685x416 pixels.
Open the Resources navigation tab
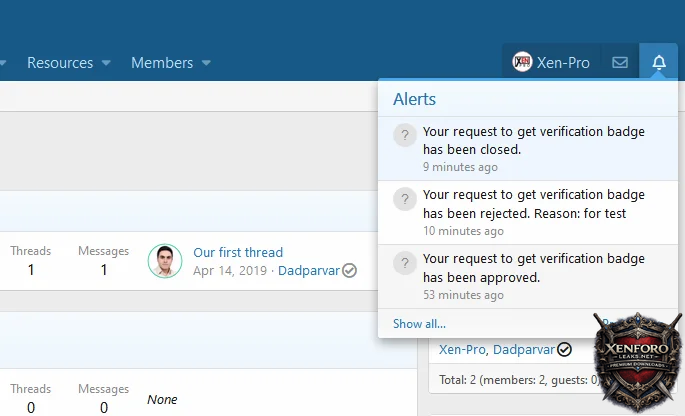tap(60, 62)
